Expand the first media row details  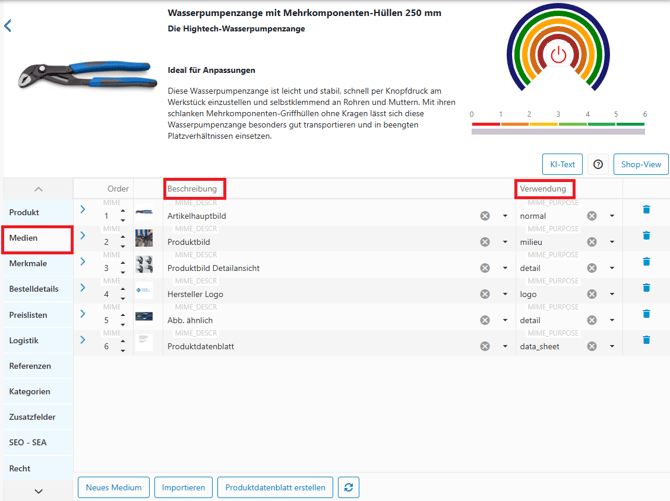(83, 210)
